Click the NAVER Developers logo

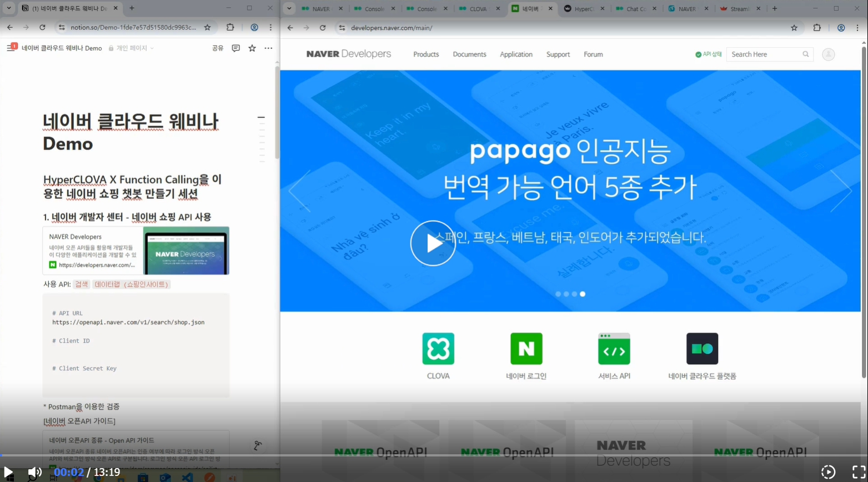pos(349,54)
